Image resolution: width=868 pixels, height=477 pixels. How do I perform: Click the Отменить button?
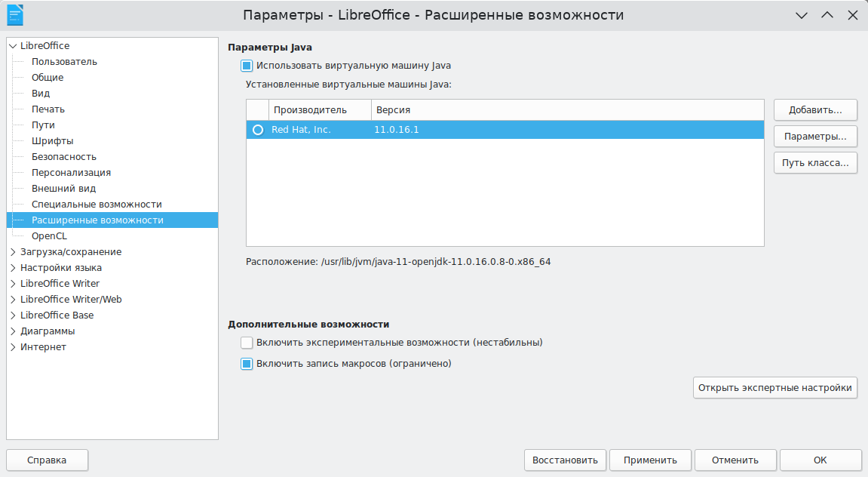(735, 460)
